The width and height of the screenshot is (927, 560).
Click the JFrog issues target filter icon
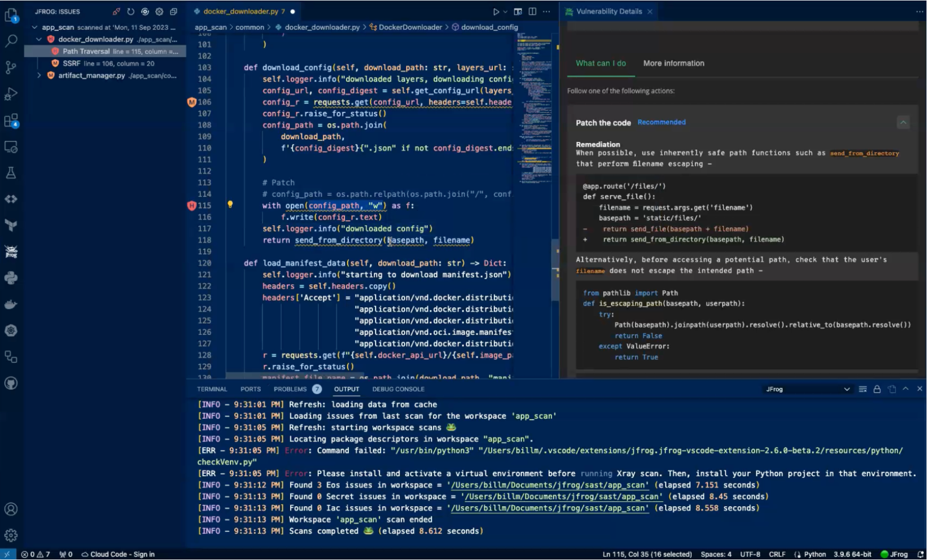pyautogui.click(x=145, y=11)
